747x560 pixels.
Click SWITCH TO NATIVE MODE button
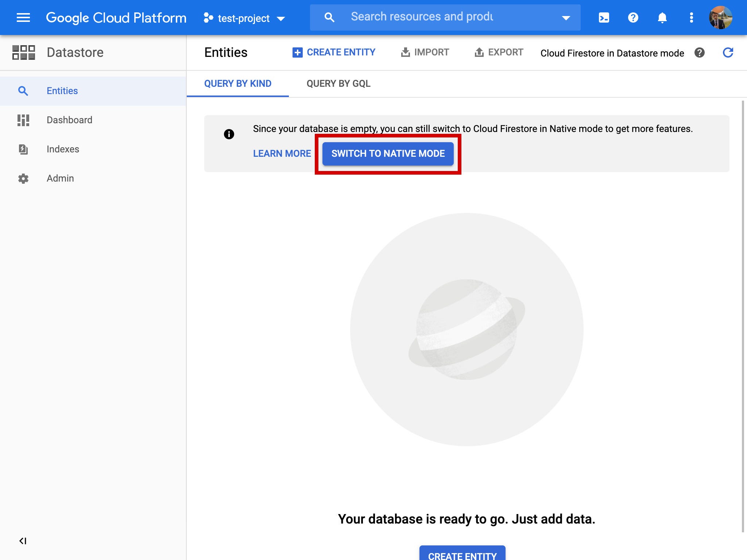coord(388,153)
